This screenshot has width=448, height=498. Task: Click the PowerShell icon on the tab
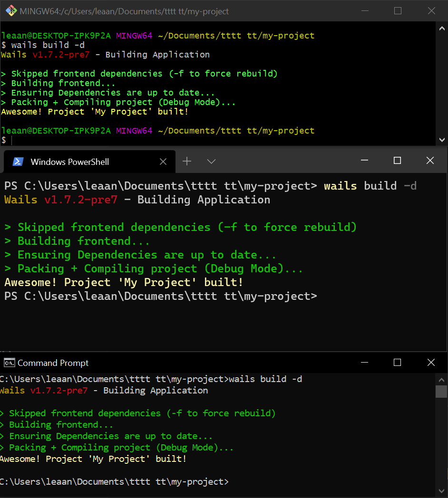point(18,162)
